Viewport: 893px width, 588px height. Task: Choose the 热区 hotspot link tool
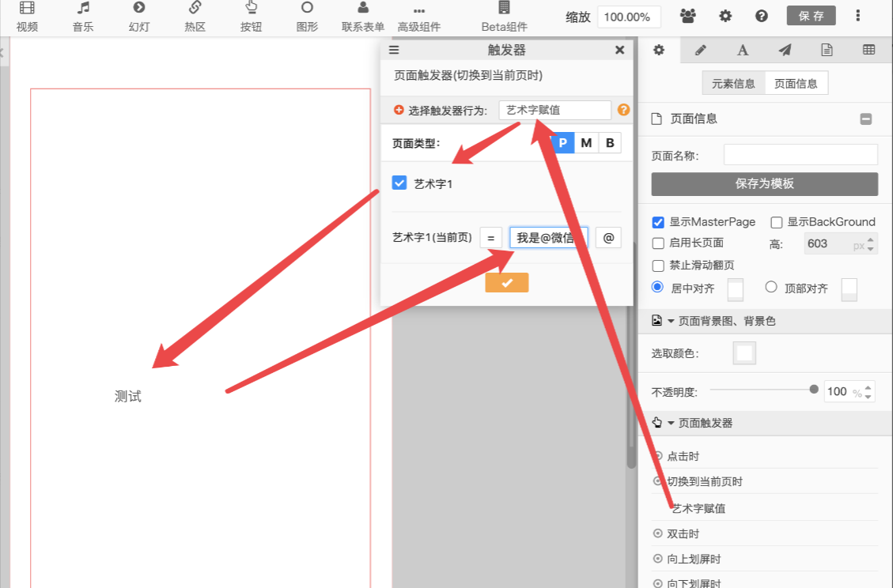[x=195, y=16]
